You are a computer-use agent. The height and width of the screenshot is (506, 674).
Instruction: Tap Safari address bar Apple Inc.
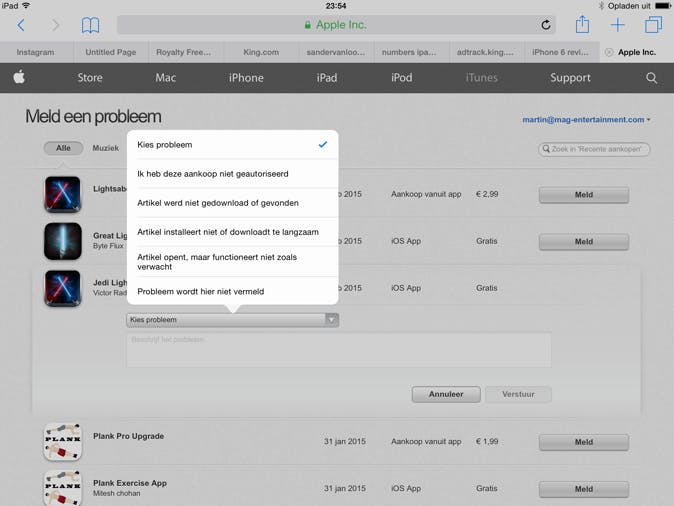(336, 25)
